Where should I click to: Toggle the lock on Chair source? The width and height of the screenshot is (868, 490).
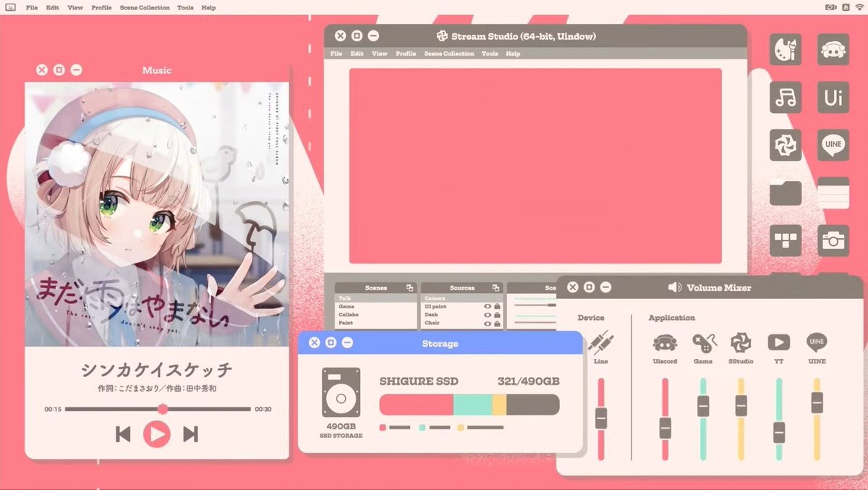[x=497, y=323]
